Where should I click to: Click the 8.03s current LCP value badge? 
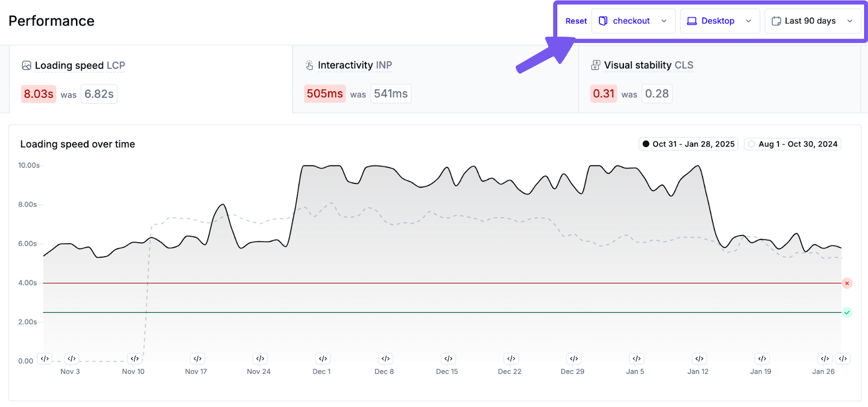click(39, 94)
